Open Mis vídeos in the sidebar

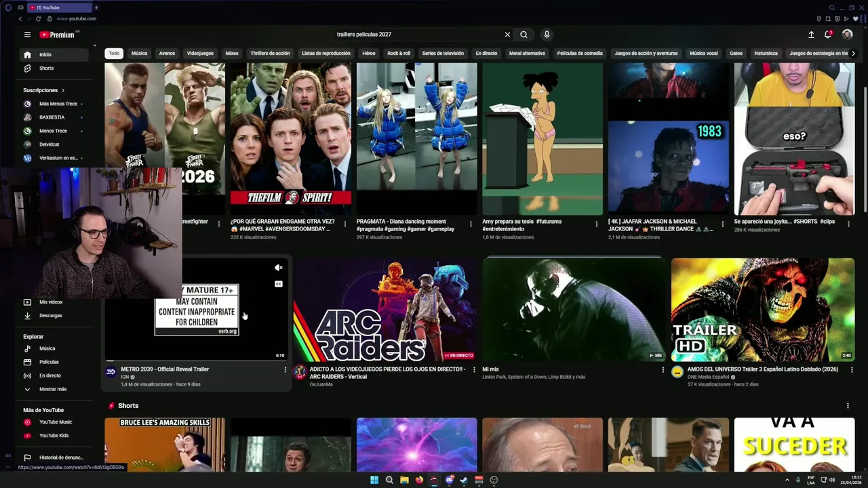click(54, 302)
